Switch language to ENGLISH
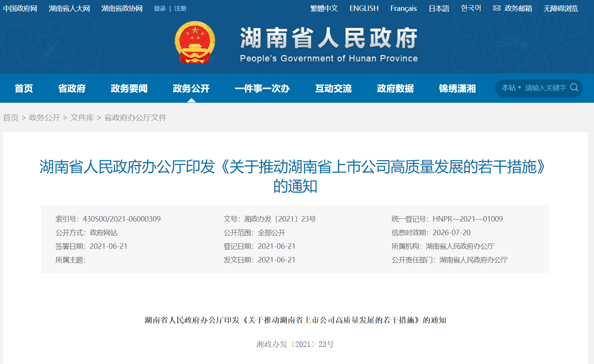This screenshot has width=594, height=364. point(364,8)
